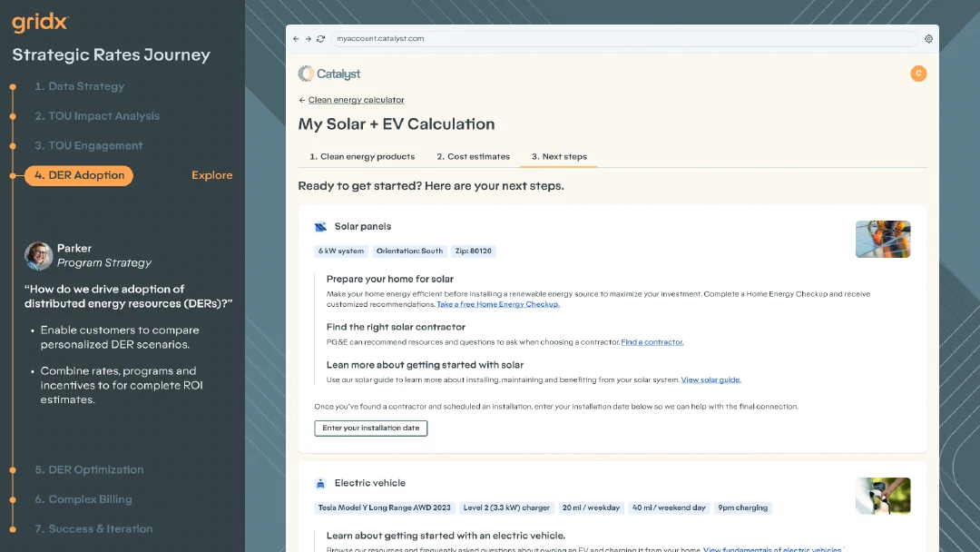Click the Level 2 (3.3 kW) charger tag
The image size is (980, 552).
(506, 508)
